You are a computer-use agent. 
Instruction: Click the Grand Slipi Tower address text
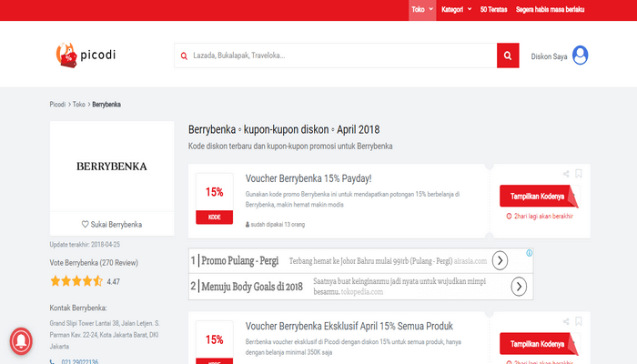pos(105,335)
